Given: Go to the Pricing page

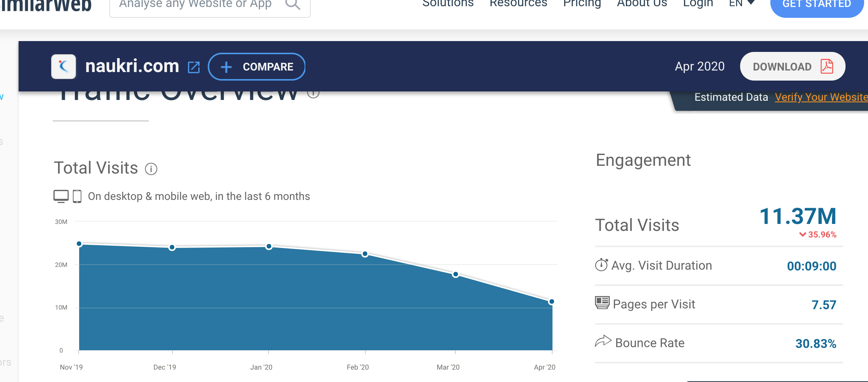Looking at the screenshot, I should [582, 4].
